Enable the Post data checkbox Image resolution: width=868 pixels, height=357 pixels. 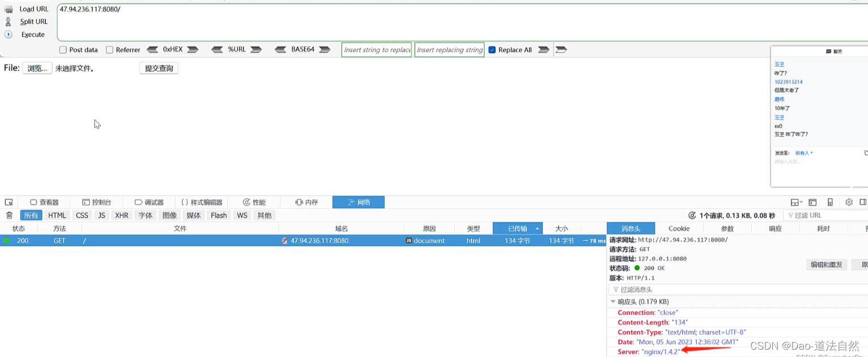coord(62,49)
